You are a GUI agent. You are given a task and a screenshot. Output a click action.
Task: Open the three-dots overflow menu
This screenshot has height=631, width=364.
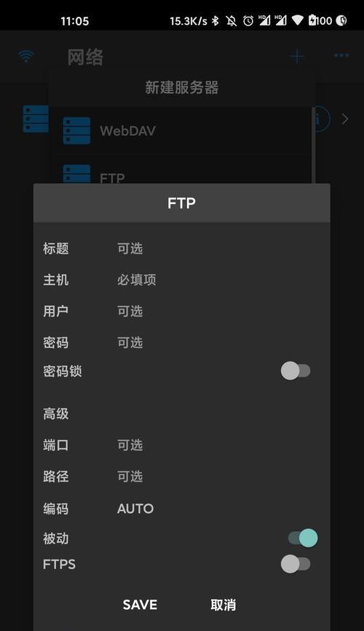pyautogui.click(x=341, y=55)
